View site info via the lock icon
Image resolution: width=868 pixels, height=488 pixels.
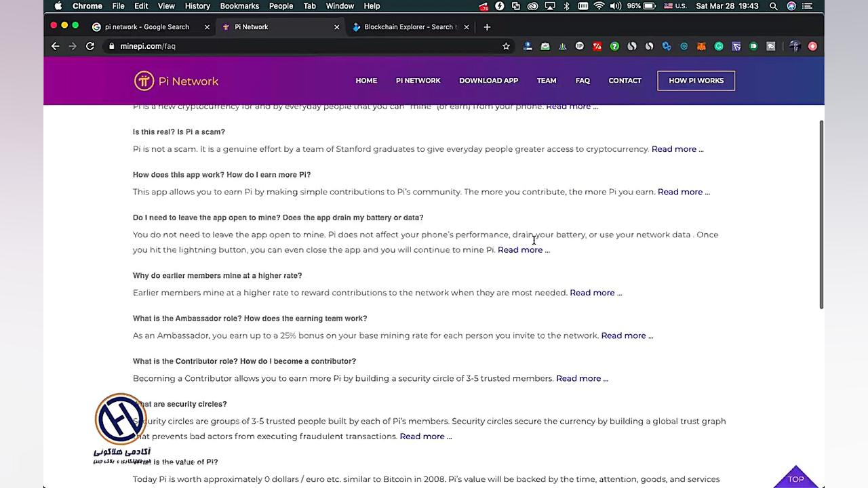(112, 46)
